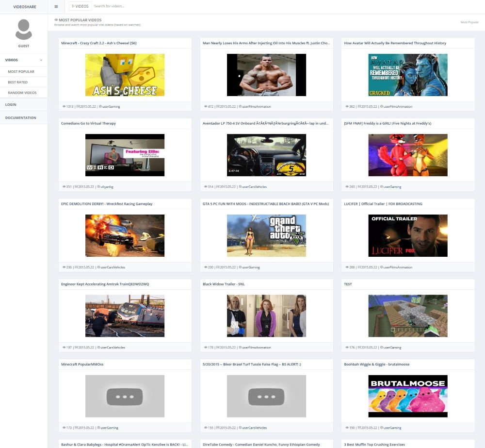Open Most Popular in sidebar
The width and height of the screenshot is (485, 448).
pyautogui.click(x=21, y=71)
